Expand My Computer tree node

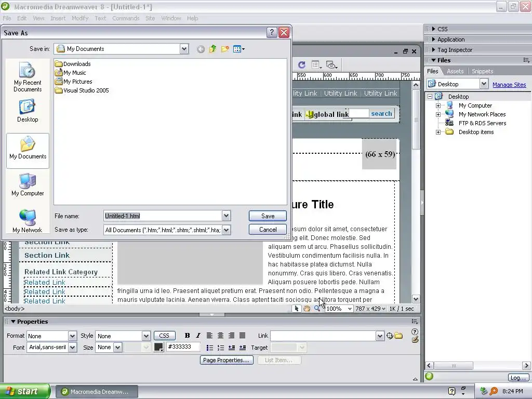coord(438,105)
